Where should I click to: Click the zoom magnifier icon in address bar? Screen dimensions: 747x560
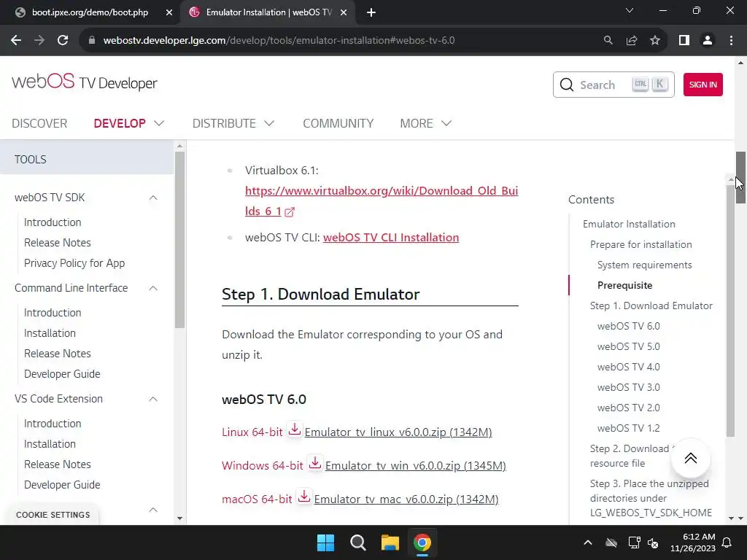point(608,41)
